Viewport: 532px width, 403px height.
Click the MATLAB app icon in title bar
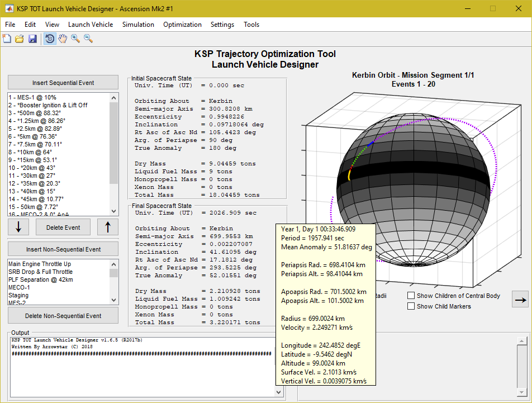9,8
